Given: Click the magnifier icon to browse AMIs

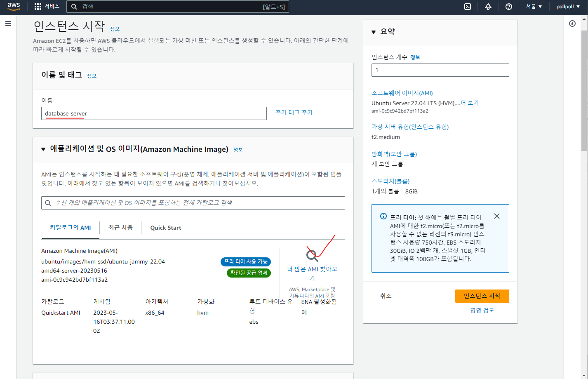Looking at the screenshot, I should tap(312, 256).
